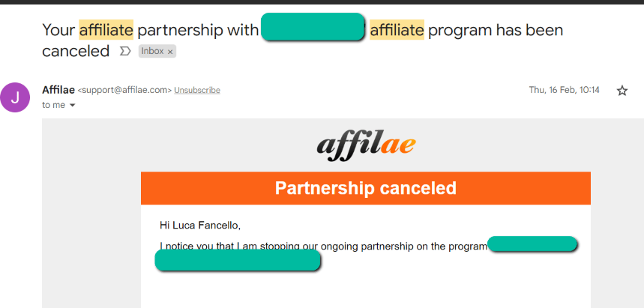Remove the Inbox label using its x
Screen dimensions: 644x308
pos(170,52)
